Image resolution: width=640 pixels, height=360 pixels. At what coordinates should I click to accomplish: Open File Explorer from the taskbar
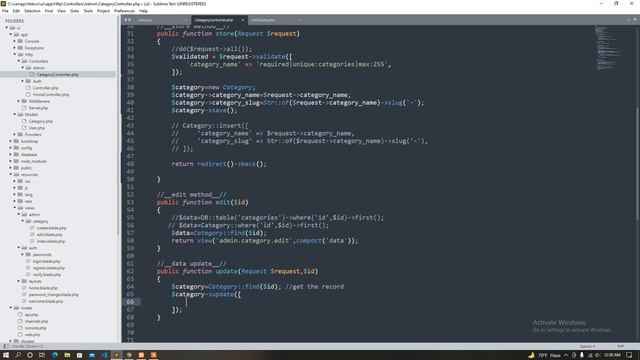pyautogui.click(x=67, y=355)
